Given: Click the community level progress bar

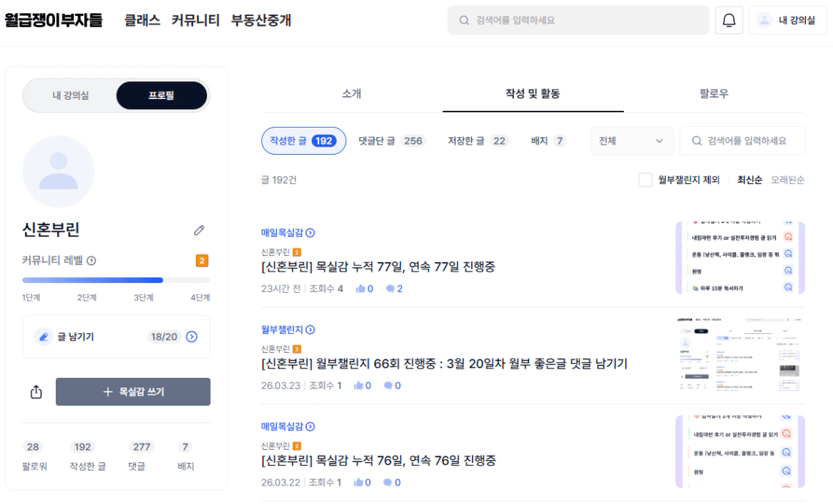Looking at the screenshot, I should pyautogui.click(x=116, y=280).
